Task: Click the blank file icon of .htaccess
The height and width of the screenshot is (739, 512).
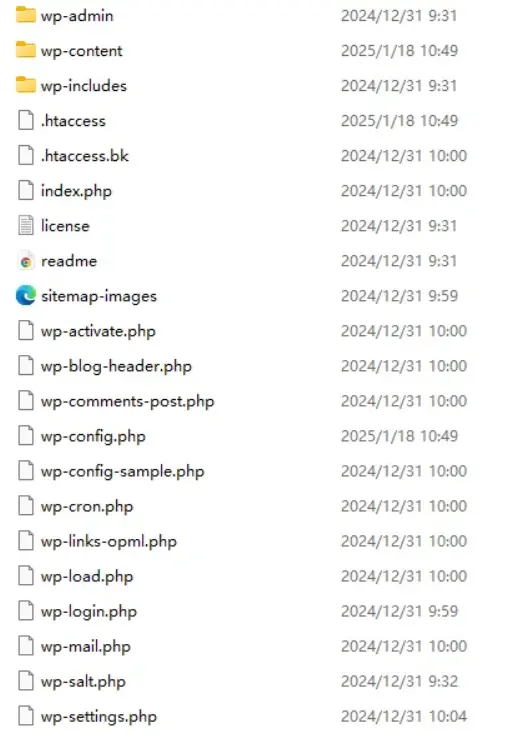Action: [x=25, y=120]
